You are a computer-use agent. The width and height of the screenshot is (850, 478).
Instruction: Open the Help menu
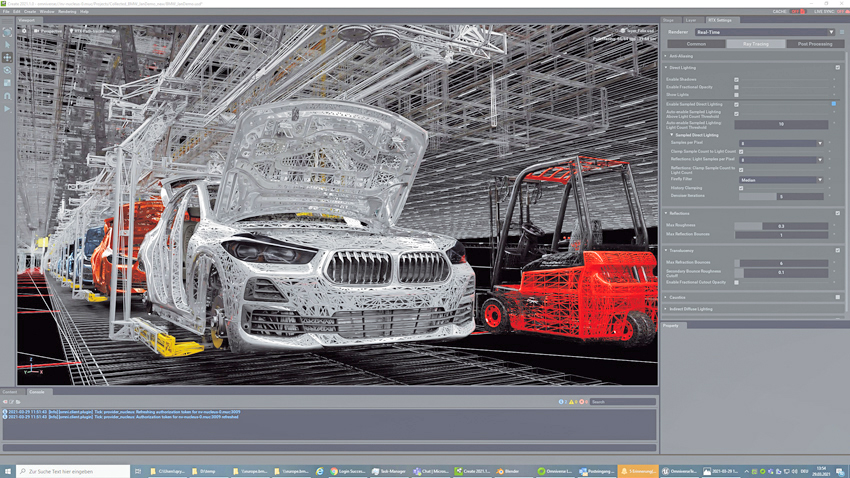pos(84,11)
